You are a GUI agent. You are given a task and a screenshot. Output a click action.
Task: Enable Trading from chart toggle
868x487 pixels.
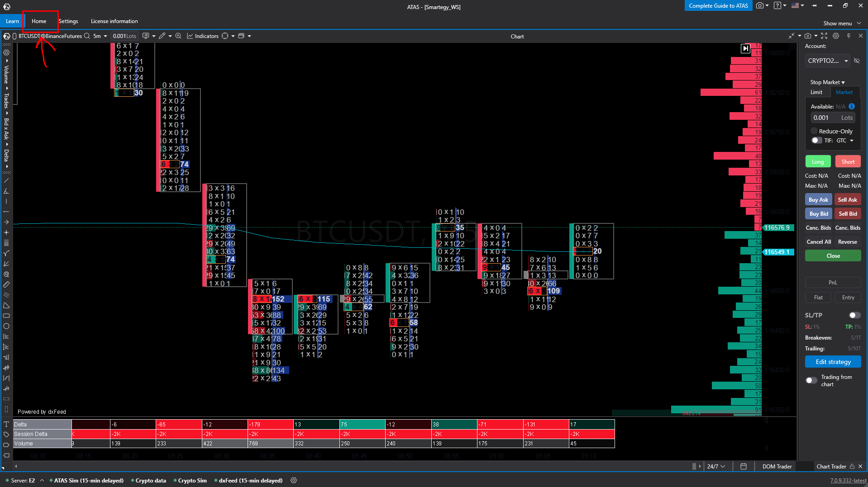point(811,380)
